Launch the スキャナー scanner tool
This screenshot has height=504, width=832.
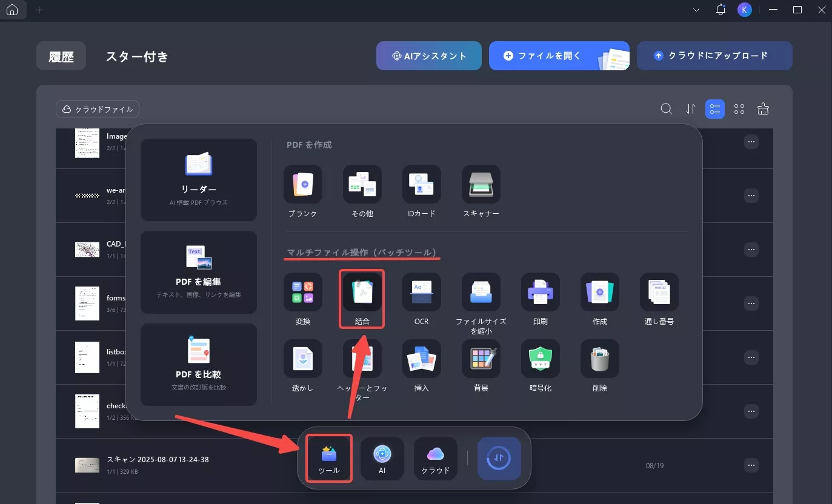[481, 185]
